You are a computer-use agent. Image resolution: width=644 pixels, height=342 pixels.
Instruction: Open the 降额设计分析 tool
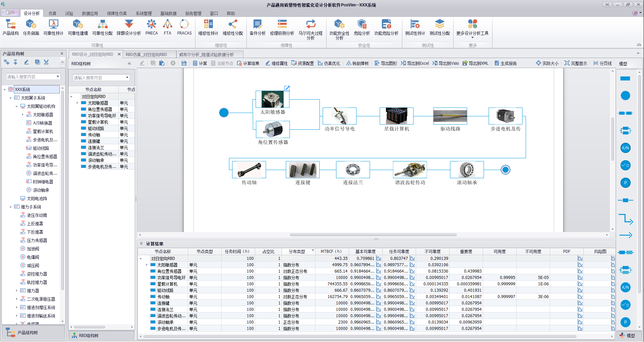[129, 27]
